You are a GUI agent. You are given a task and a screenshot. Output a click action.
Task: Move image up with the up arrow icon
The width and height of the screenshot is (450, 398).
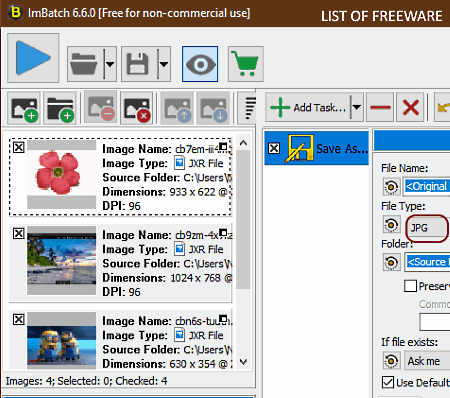click(x=177, y=108)
